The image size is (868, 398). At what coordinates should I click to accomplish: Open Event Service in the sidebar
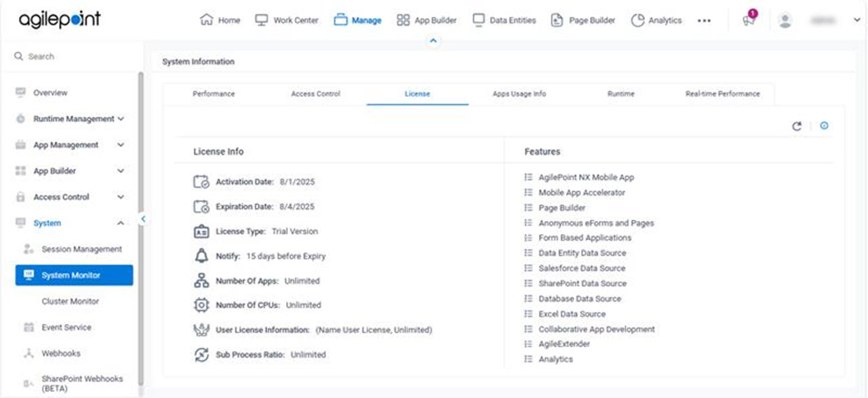tap(66, 327)
